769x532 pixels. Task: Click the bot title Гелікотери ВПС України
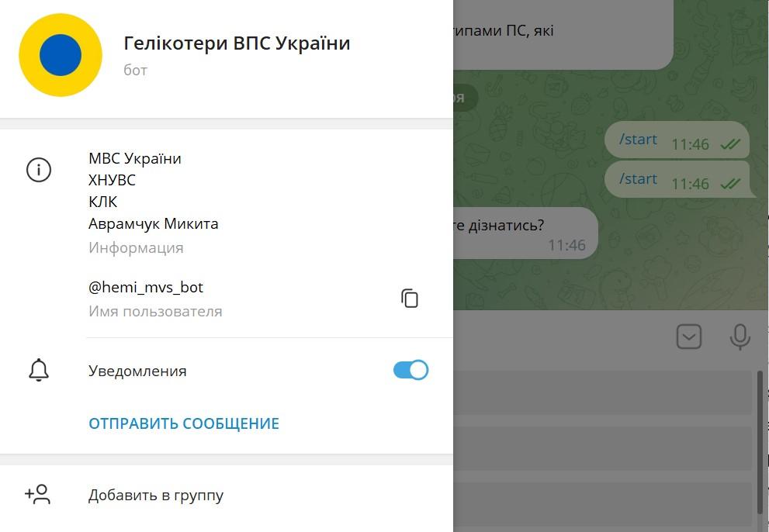point(237,43)
